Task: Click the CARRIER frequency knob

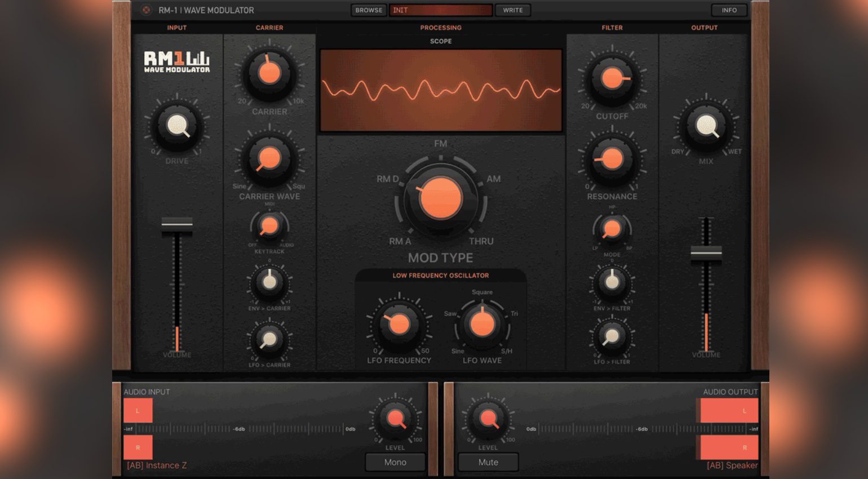Action: point(269,73)
